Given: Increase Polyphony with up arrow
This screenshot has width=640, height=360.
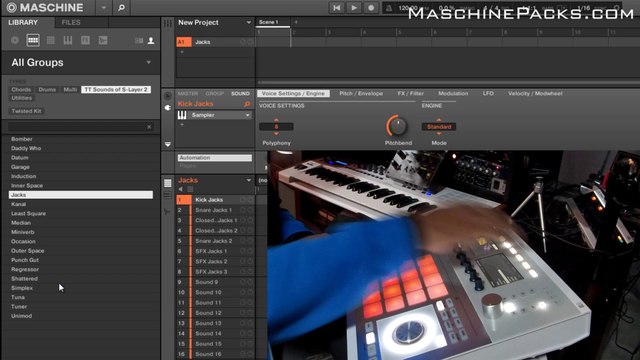Looking at the screenshot, I should tap(276, 120).
